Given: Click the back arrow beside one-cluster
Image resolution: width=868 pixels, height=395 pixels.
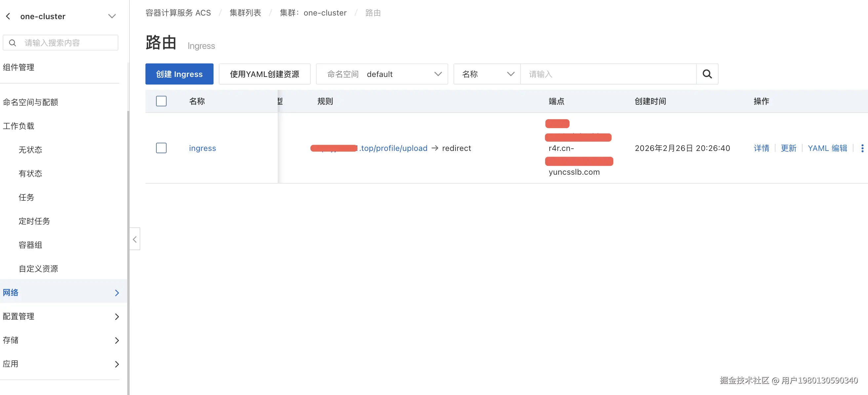Looking at the screenshot, I should pos(8,16).
